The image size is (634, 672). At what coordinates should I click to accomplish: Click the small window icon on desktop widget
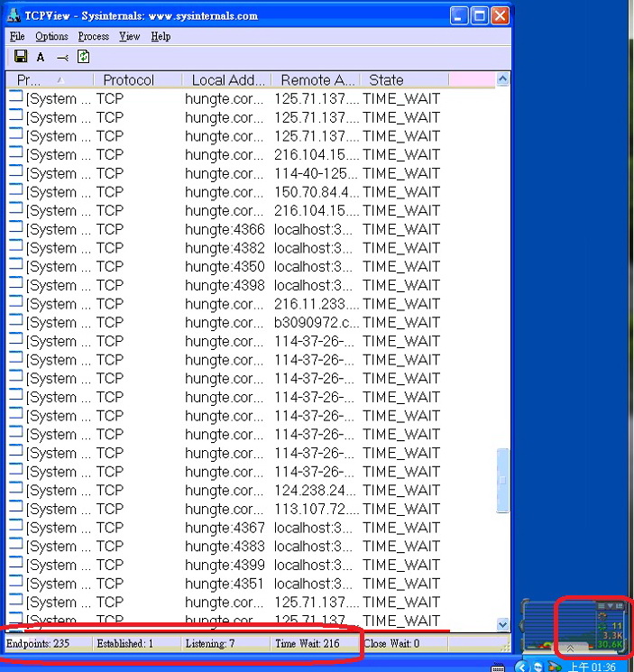619,605
